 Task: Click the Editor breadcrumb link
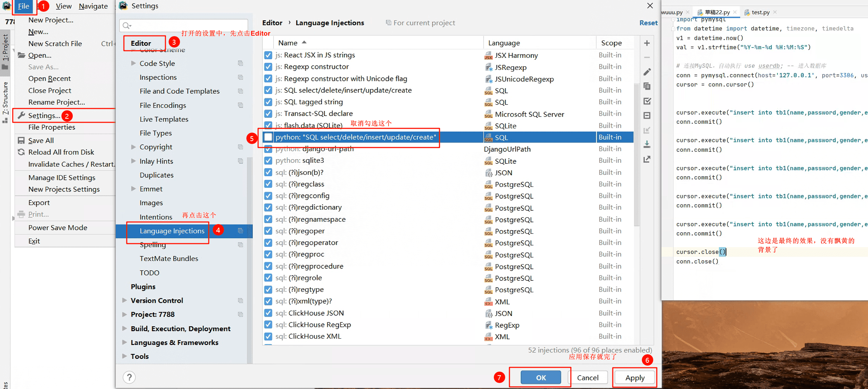[x=272, y=23]
